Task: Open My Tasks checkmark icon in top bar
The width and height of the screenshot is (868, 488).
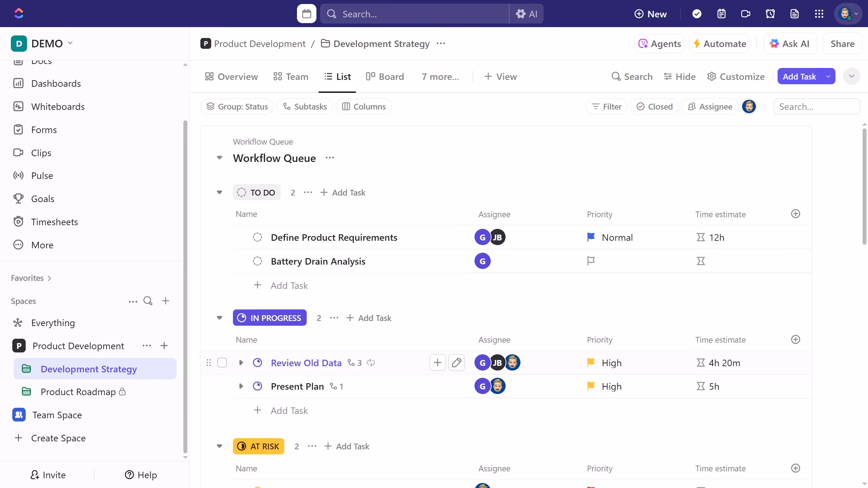Action: pos(697,14)
